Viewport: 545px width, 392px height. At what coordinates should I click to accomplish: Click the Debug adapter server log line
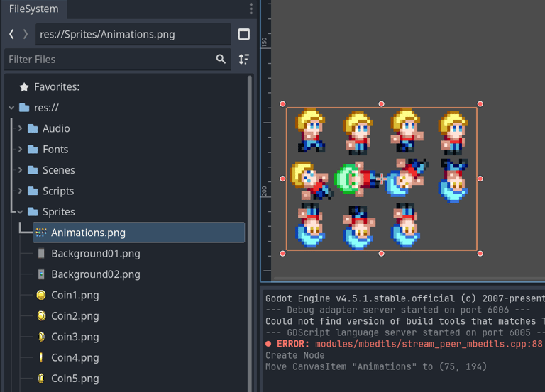point(397,310)
